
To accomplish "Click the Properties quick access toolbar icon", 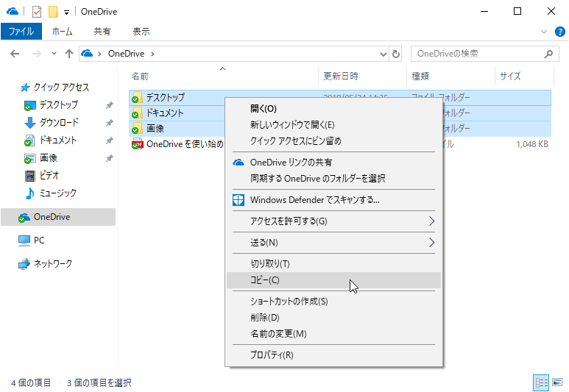I will click(x=37, y=12).
